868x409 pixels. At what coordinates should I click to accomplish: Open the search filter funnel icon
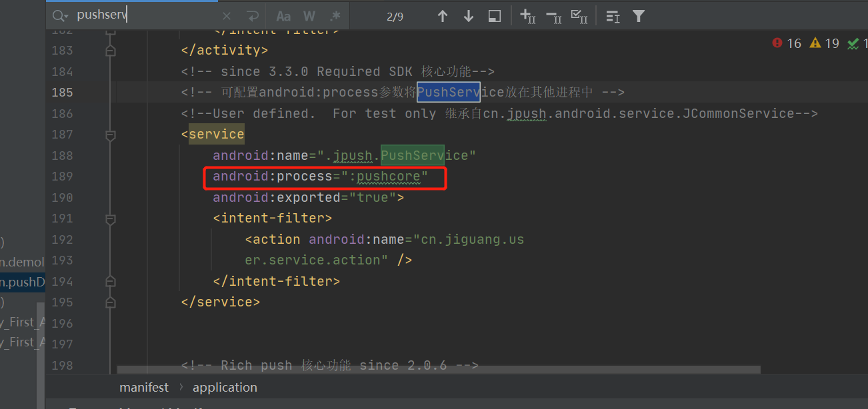(x=639, y=17)
